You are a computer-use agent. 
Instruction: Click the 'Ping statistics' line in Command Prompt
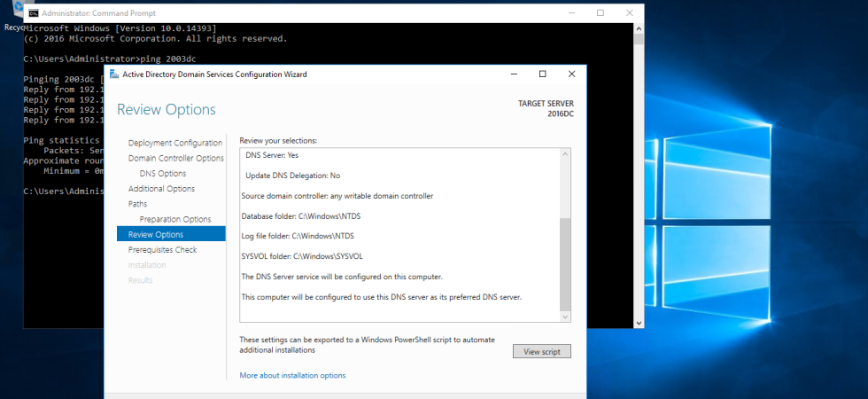tap(61, 141)
